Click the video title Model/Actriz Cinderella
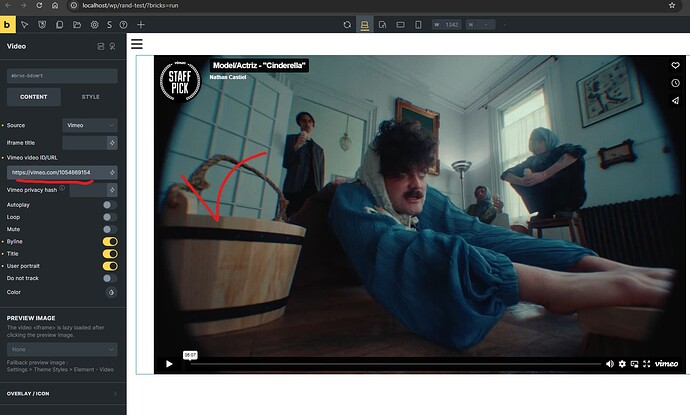The image size is (690, 415). [x=259, y=65]
